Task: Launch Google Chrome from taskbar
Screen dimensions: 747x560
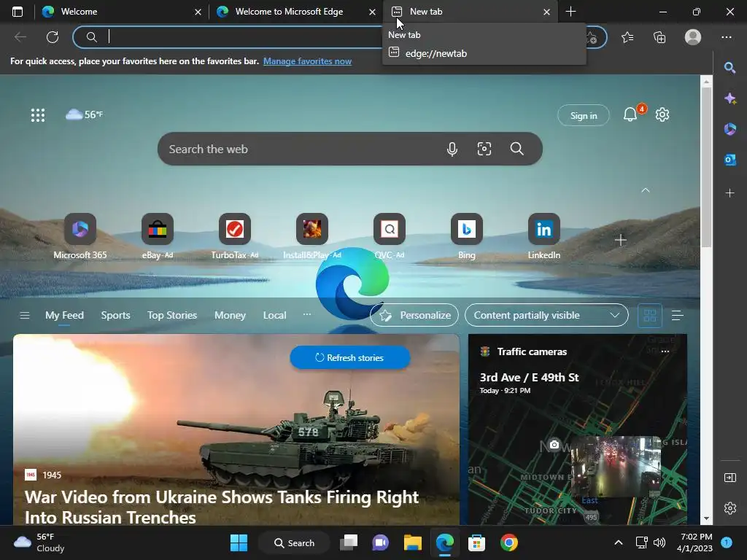Action: (508, 542)
